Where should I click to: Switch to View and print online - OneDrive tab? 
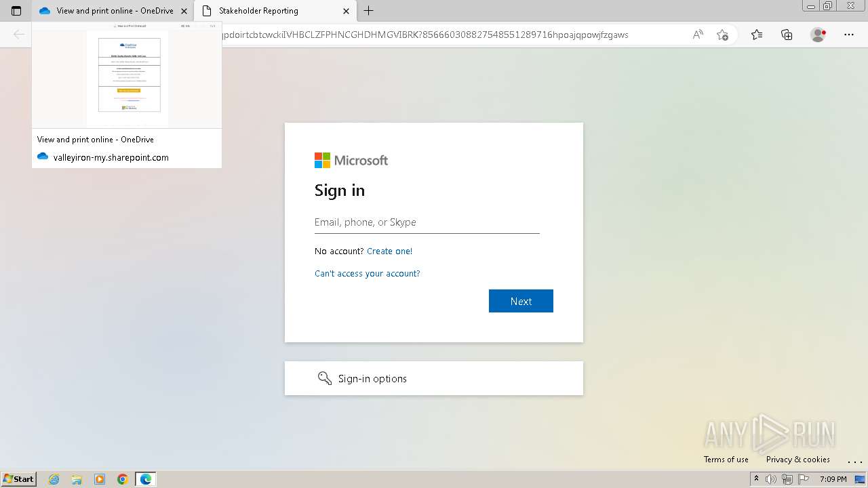point(113,11)
